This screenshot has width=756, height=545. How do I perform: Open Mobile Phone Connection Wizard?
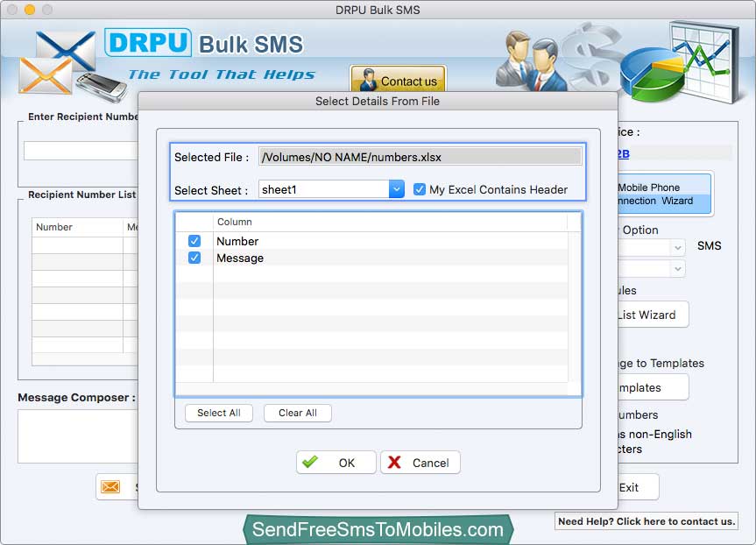tap(664, 194)
